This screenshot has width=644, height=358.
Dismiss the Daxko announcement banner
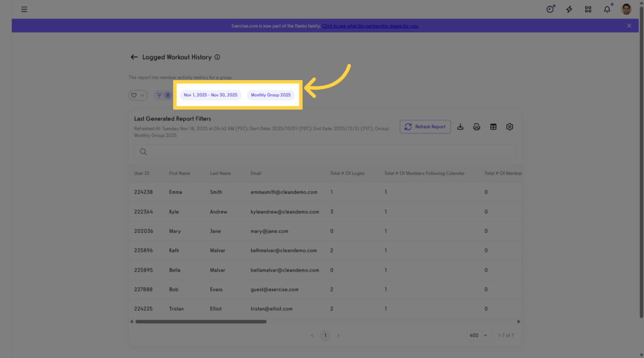(629, 26)
